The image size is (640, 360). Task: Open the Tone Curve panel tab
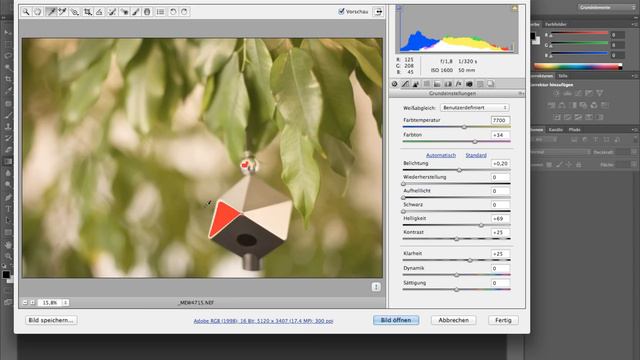point(405,84)
